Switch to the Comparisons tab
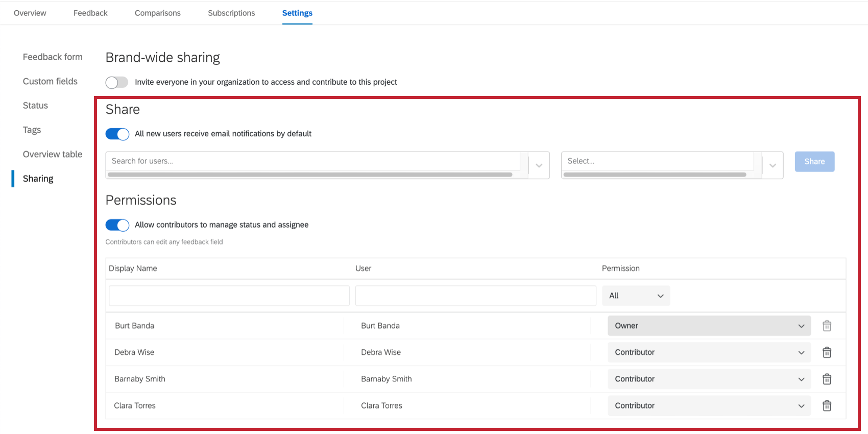The image size is (868, 434). [x=157, y=13]
